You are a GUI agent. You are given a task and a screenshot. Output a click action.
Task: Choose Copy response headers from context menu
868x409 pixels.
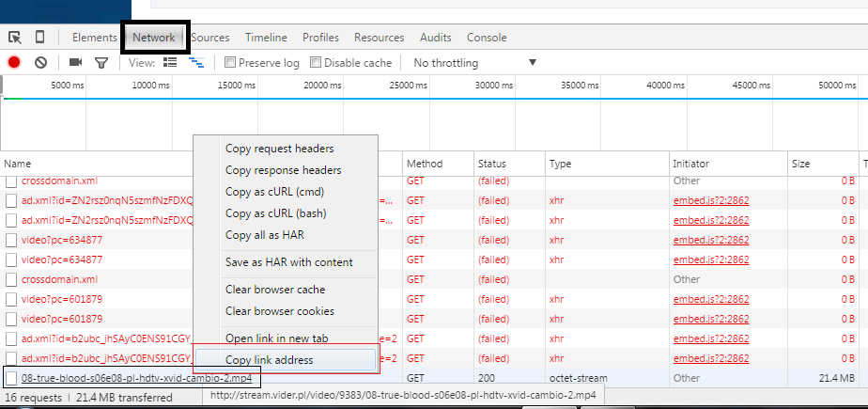(286, 170)
